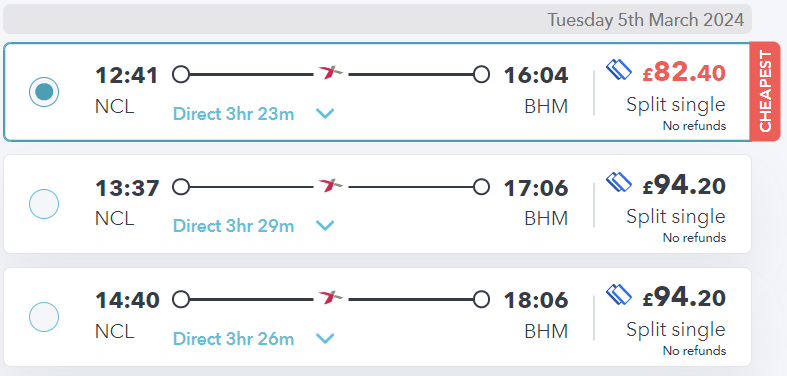
Task: Select the 14:40 departure radio button
Action: pyautogui.click(x=44, y=317)
